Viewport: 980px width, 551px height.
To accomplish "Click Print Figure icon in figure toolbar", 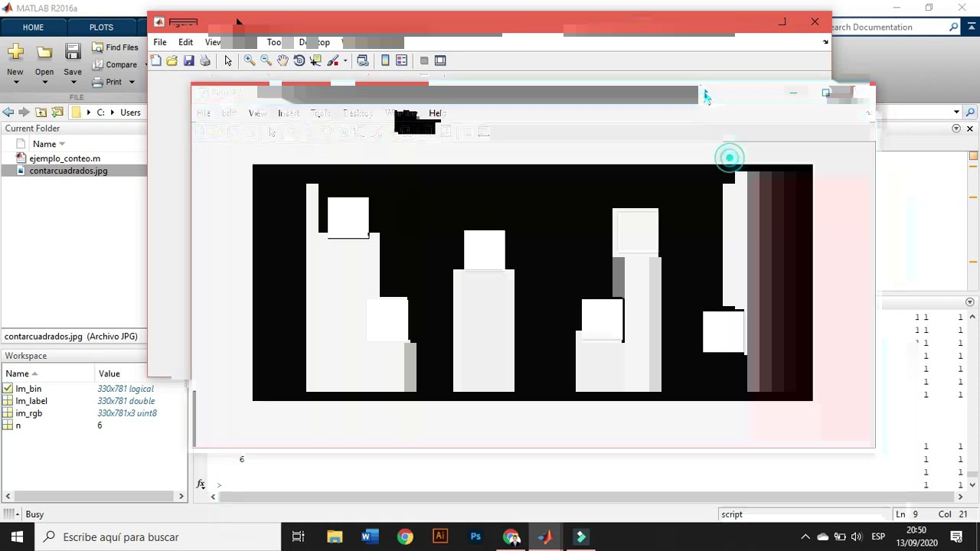I will pos(205,60).
